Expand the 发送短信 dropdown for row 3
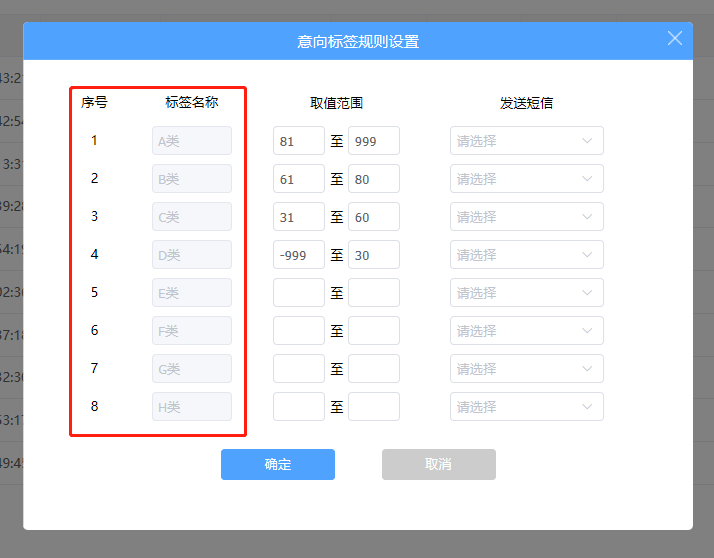Image resolution: width=714 pixels, height=558 pixels. [526, 217]
